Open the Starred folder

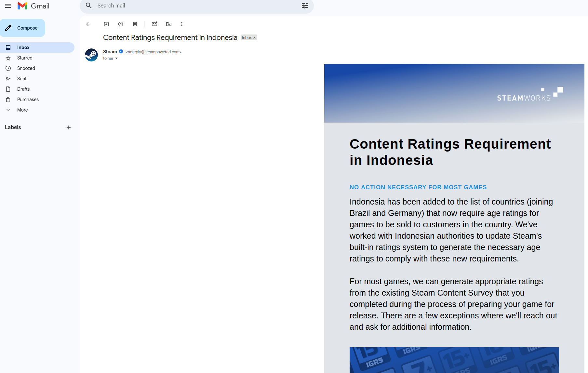click(37, 58)
